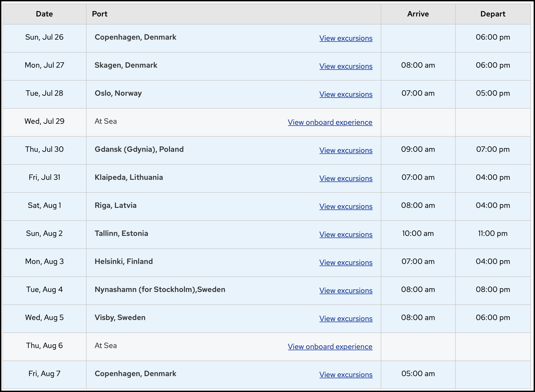Viewport: 535px width, 392px height.
Task: Click View excursions for Oslo, Norway
Action: [x=346, y=94]
